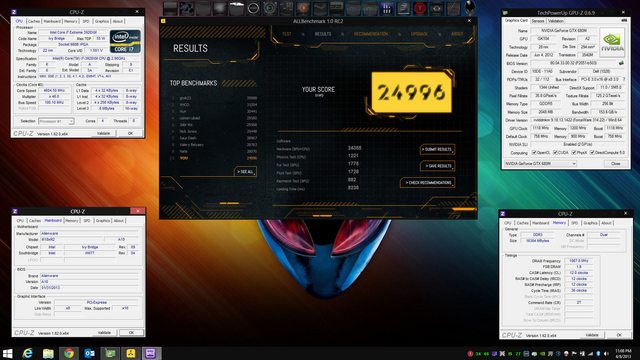The image size is (640, 360).
Task: Toggle the CUDA checkbox in GPU-Z
Action: 555,153
